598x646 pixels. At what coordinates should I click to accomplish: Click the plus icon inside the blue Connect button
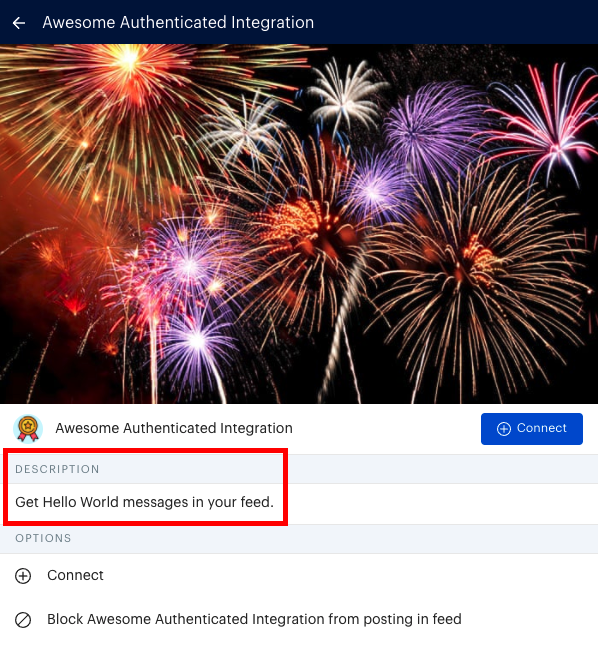point(504,428)
